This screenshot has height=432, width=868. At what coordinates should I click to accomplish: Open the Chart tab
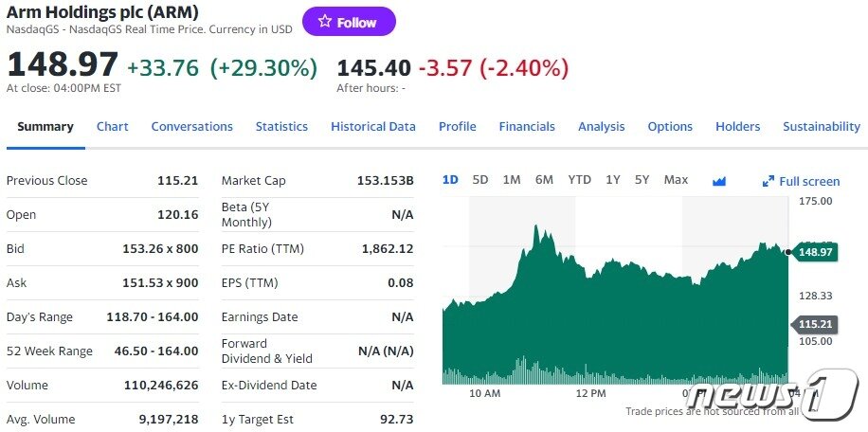[112, 127]
